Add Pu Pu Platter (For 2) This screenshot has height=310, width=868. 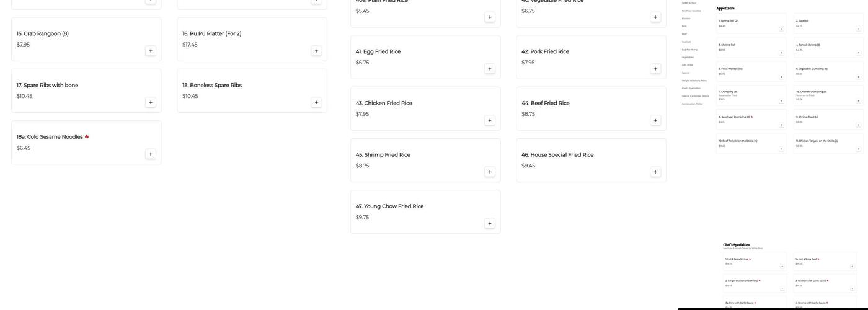[316, 51]
